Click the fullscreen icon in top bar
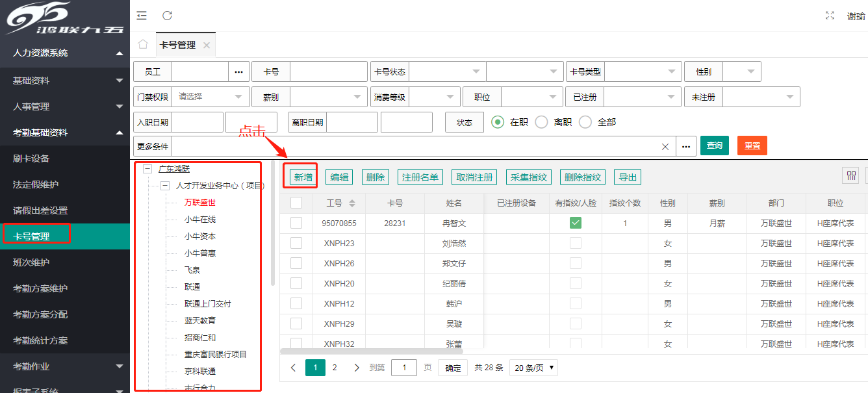The image size is (868, 393). pos(829,16)
